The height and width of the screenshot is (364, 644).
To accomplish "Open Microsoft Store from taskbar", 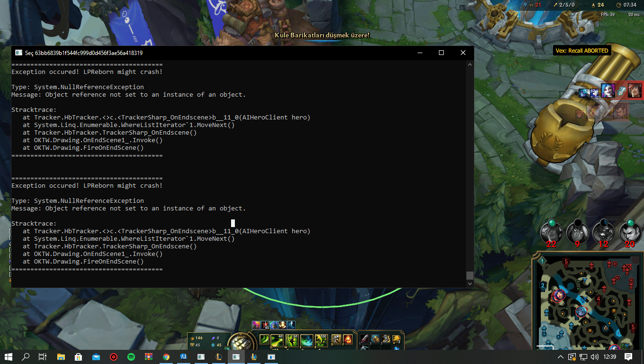I will pyautogui.click(x=78, y=356).
